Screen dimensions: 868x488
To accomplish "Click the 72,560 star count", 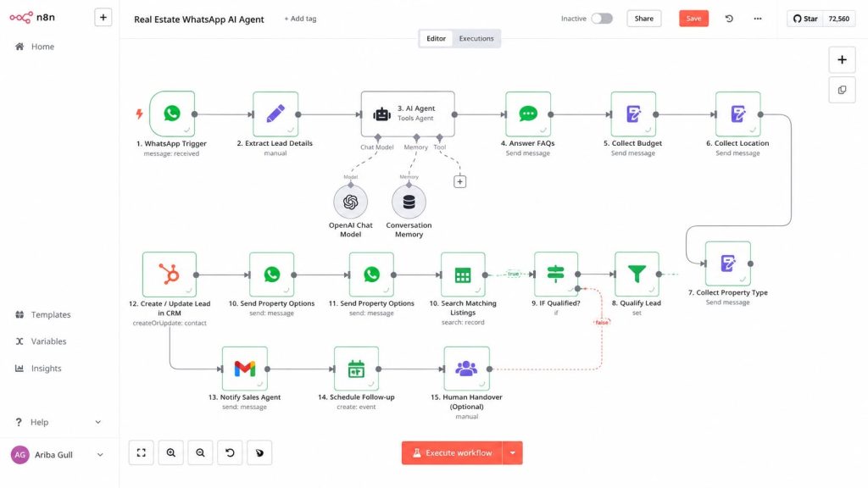I will pos(838,19).
